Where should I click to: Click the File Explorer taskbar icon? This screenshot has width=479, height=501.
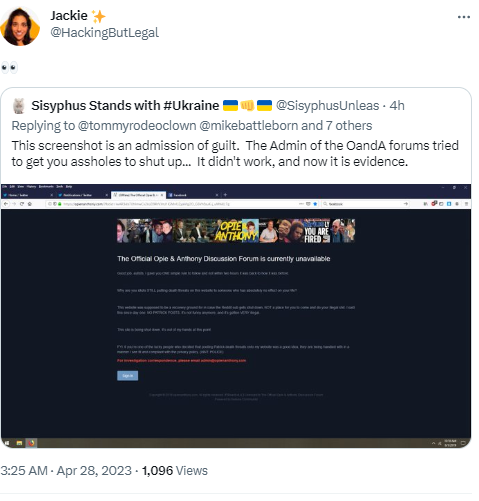pos(19,443)
